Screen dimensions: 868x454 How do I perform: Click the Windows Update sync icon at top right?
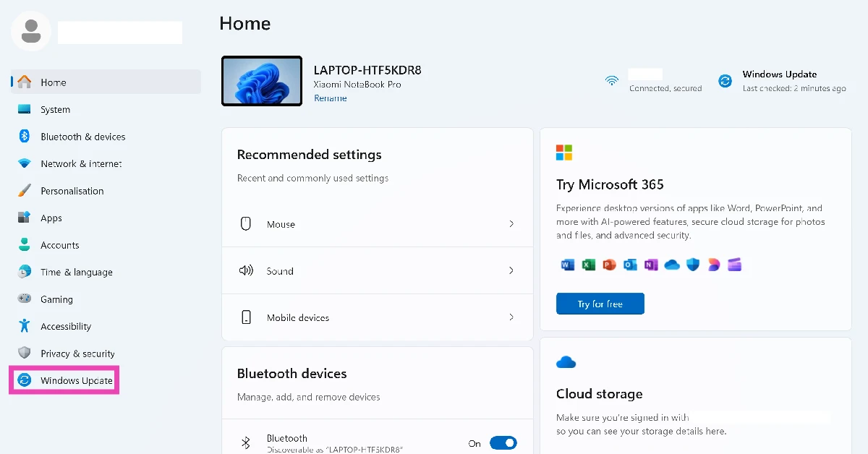click(725, 81)
